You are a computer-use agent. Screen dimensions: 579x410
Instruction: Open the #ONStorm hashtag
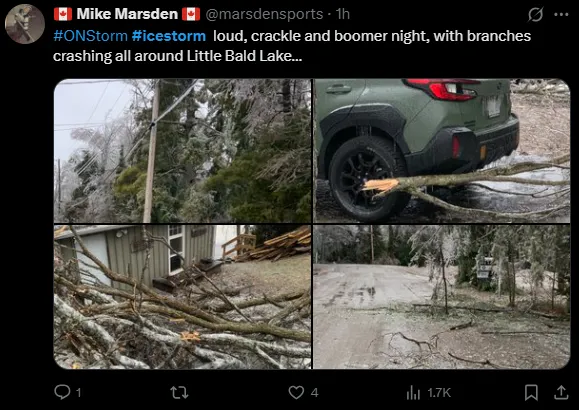pos(90,36)
